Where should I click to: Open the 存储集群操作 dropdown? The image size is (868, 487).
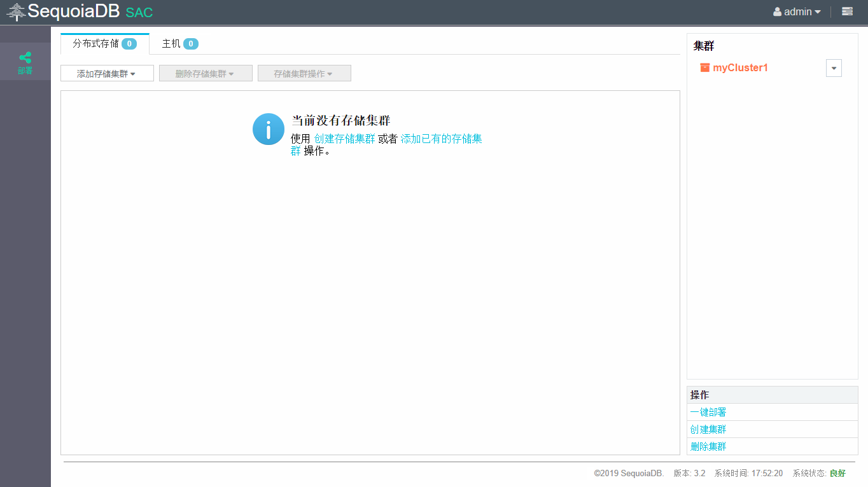pos(304,74)
